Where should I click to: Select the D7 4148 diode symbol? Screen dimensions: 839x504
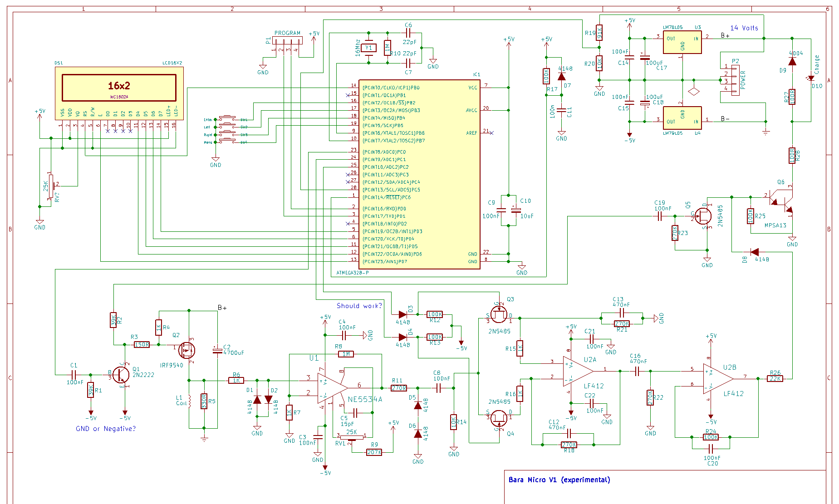[x=562, y=76]
